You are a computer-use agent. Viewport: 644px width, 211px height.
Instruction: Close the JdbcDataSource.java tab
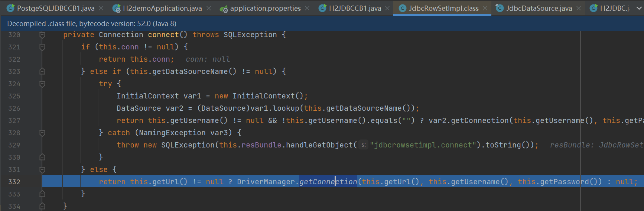coord(579,8)
